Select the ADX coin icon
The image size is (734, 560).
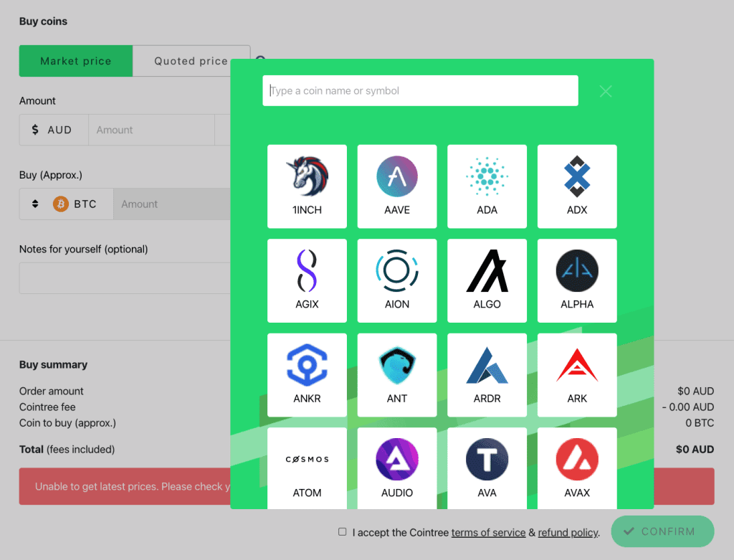577,185
